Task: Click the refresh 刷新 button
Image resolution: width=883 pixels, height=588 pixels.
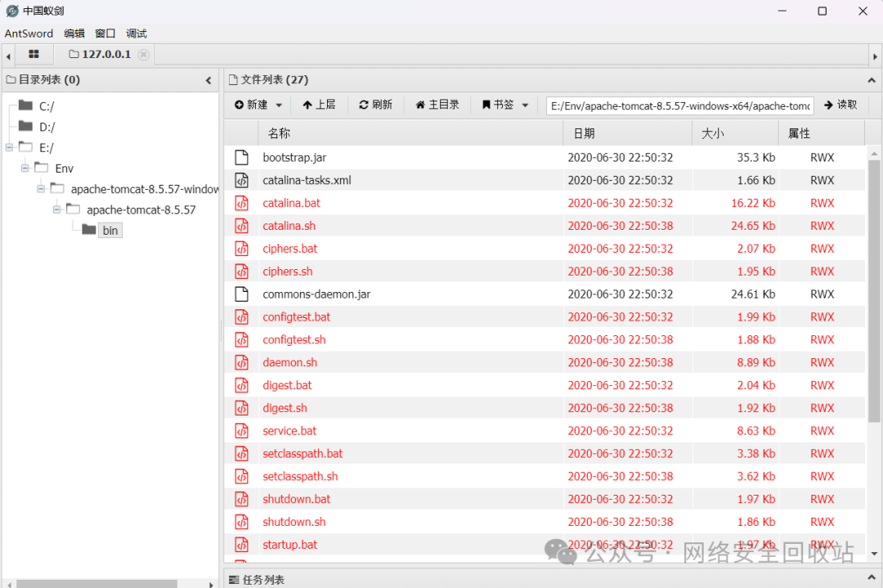Action: 375,105
